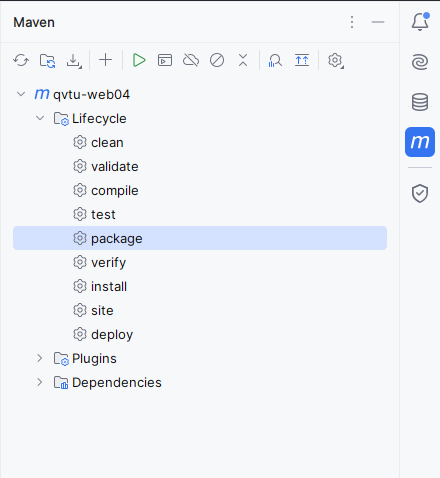The image size is (440, 478).
Task: Toggle the Maven tool window button
Action: click(x=420, y=142)
